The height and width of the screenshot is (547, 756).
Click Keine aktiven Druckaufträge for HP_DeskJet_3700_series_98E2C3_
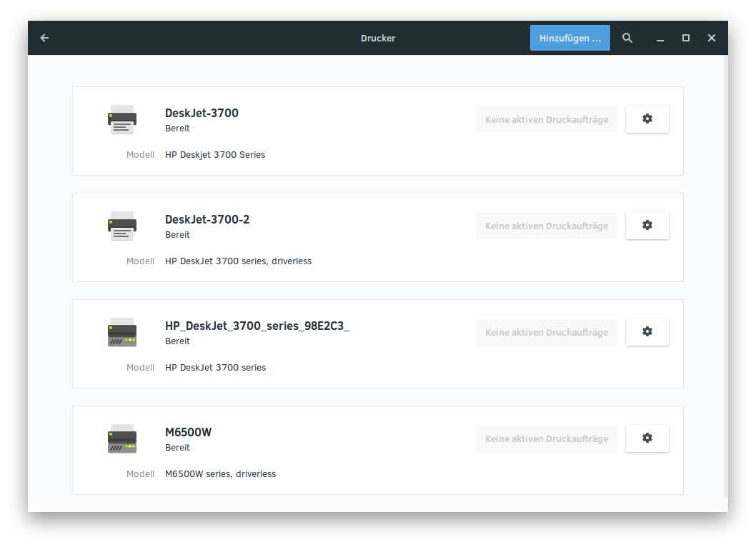coord(547,332)
